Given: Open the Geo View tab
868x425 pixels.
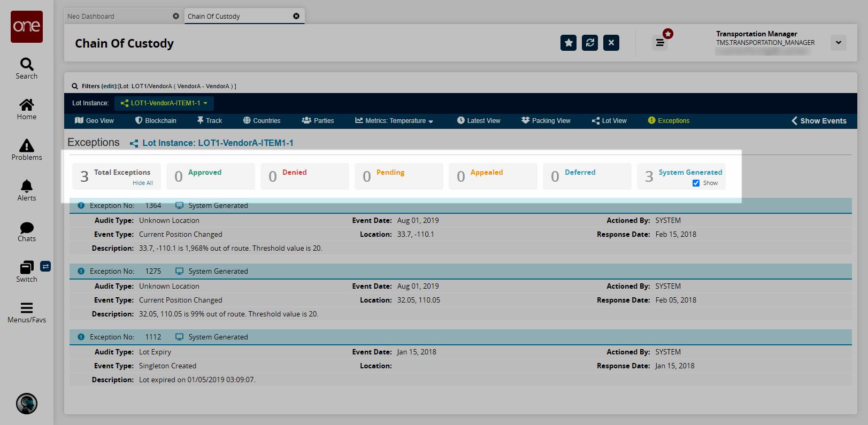Looking at the screenshot, I should (x=94, y=121).
